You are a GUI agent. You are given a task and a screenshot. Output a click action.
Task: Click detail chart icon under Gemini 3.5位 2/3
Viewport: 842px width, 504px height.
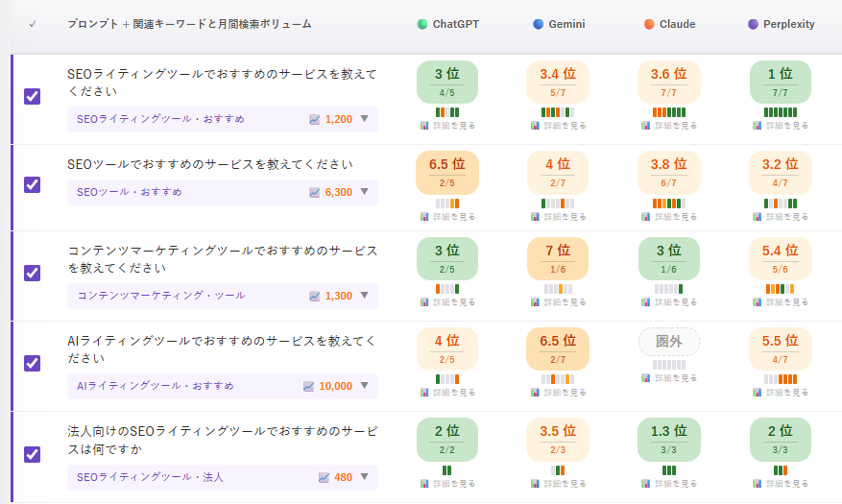(x=535, y=484)
